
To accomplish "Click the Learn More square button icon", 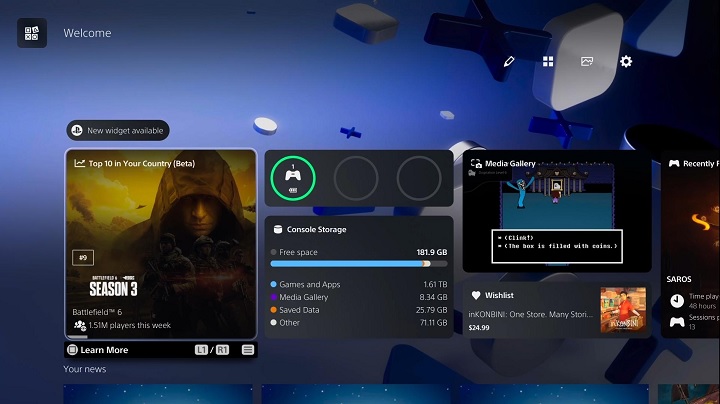I will [73, 350].
